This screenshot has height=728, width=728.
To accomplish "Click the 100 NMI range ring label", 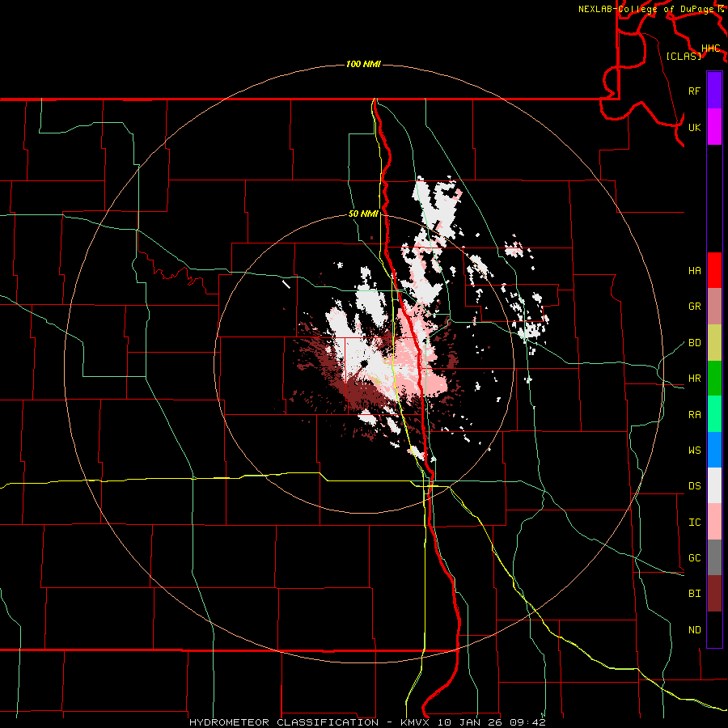I will [363, 64].
